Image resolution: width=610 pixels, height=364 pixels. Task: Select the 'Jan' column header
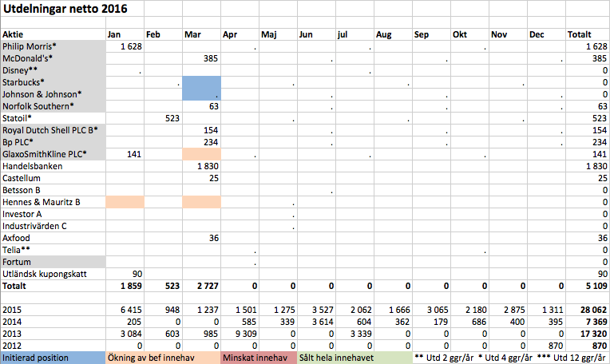pyautogui.click(x=125, y=34)
